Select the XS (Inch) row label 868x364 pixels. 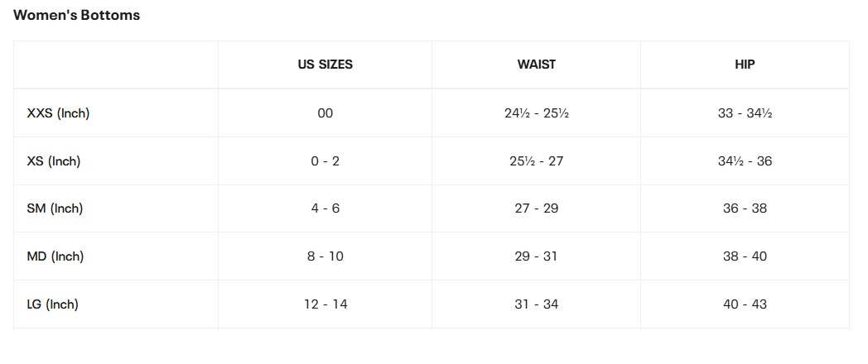point(54,161)
